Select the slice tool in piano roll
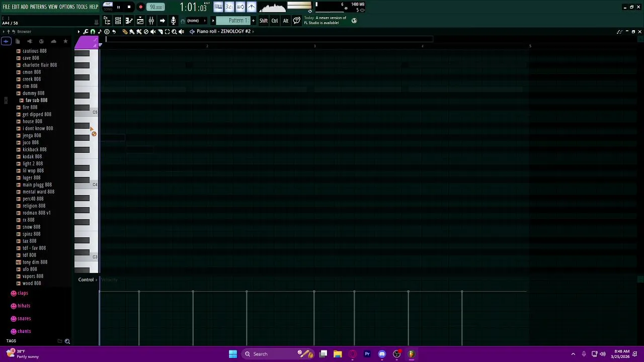The image size is (644, 362). tap(160, 31)
